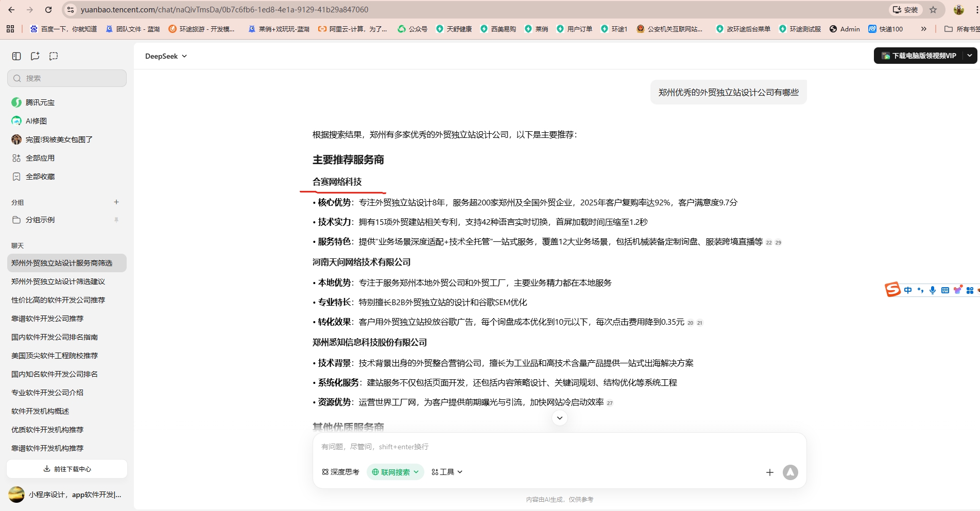The image size is (980, 511).
Task: Start a new chat conversation
Action: click(35, 56)
